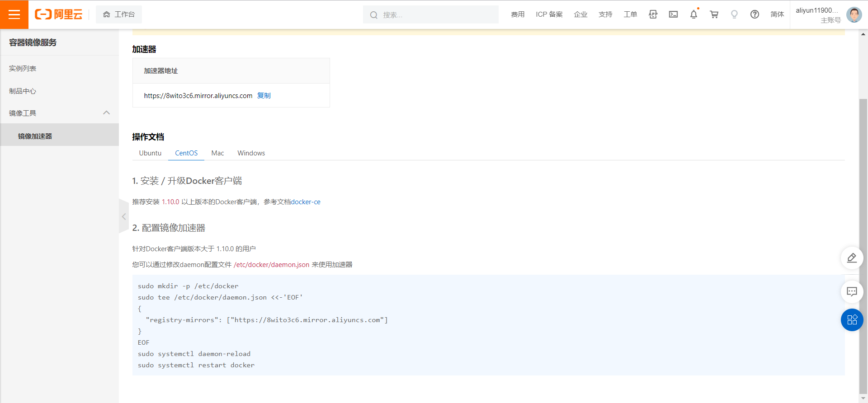The image size is (868, 403).
Task: Select 镜像加速器 in the sidebar
Action: point(59,136)
